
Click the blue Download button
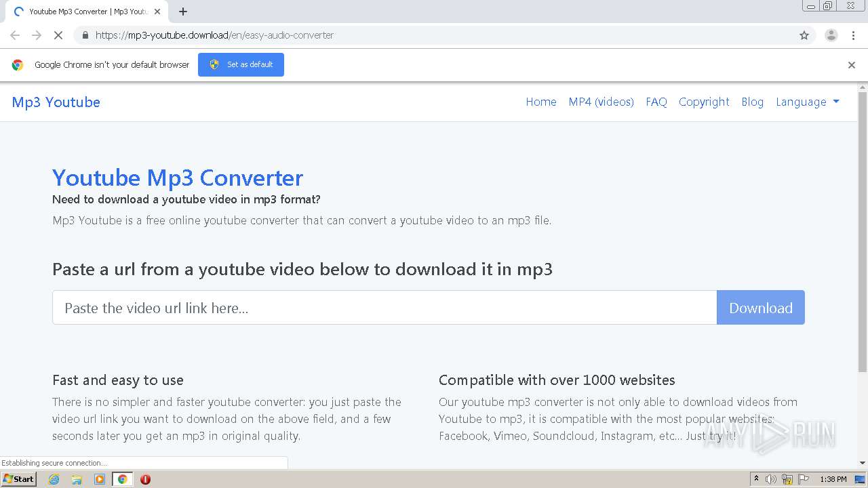click(x=761, y=308)
